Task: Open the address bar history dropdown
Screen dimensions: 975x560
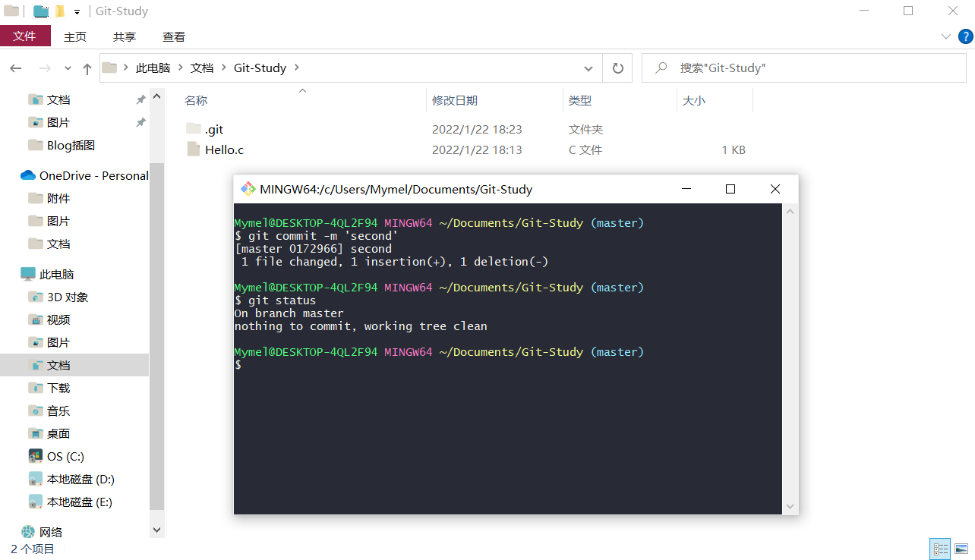Action: coord(588,68)
